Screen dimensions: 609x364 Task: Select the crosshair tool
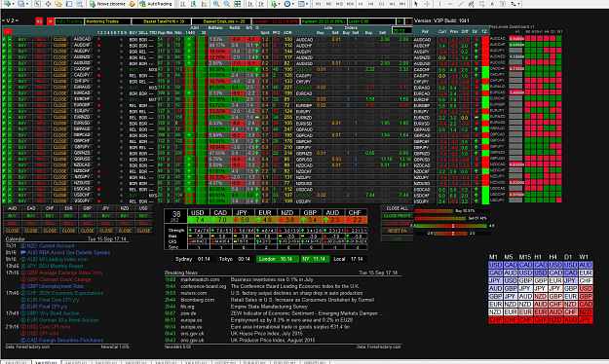427,4
